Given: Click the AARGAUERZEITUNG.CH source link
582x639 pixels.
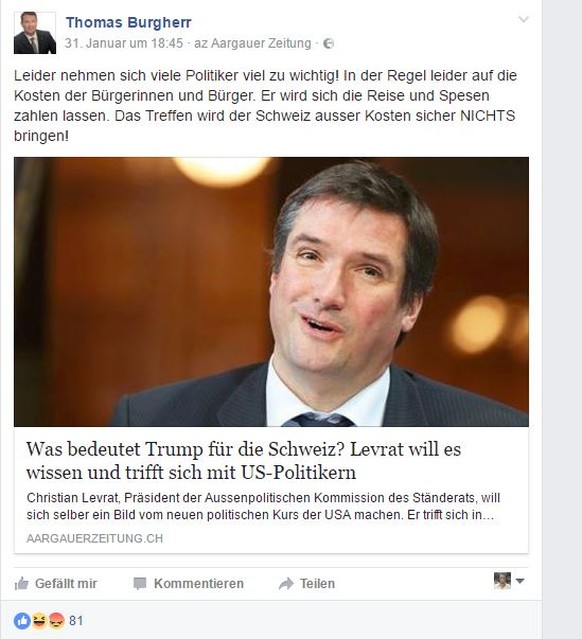Looking at the screenshot, I should [x=95, y=538].
